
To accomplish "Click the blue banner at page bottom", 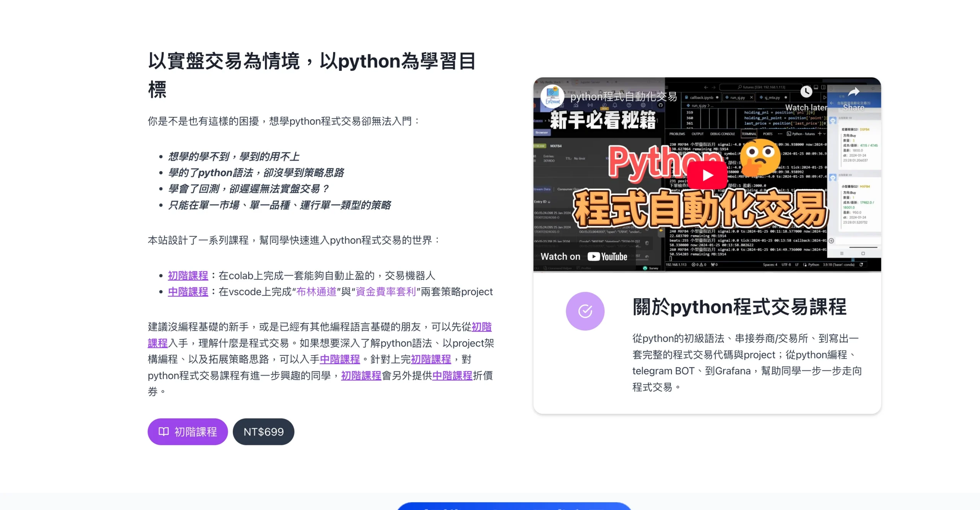I will [514, 506].
